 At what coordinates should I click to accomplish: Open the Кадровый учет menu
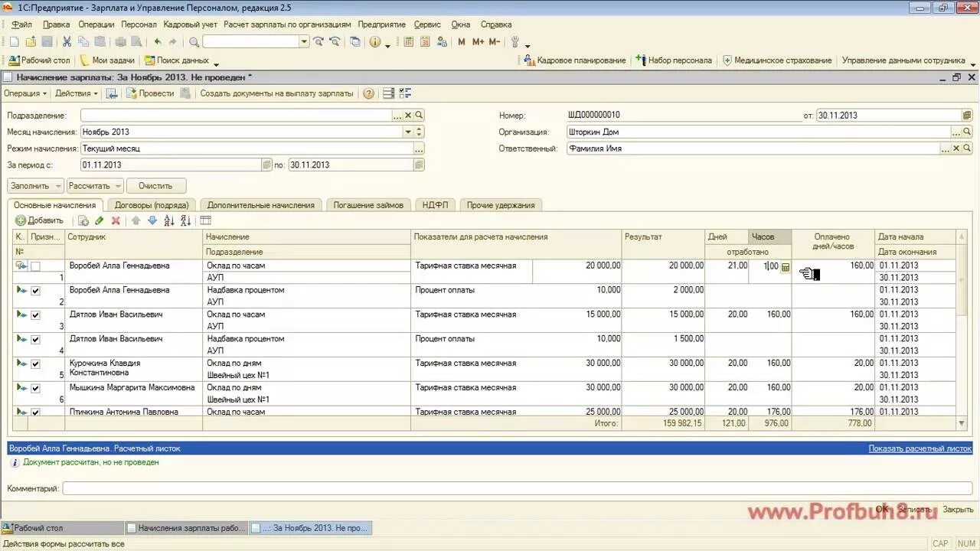191,24
